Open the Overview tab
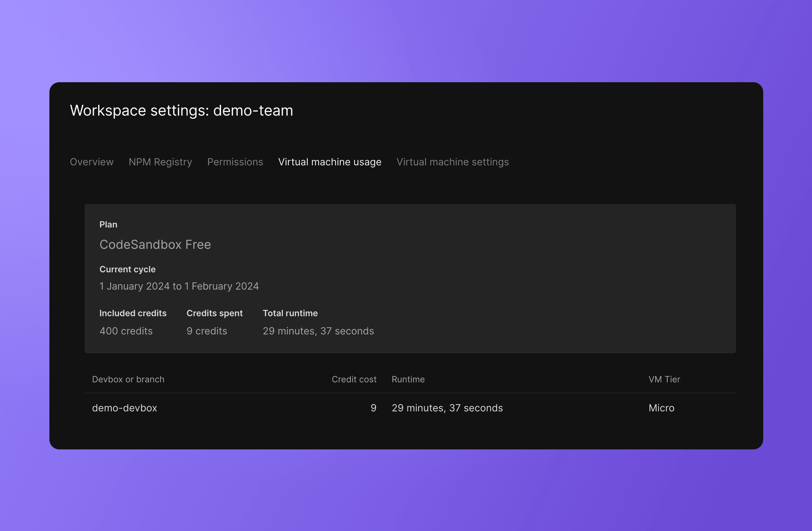 point(91,162)
